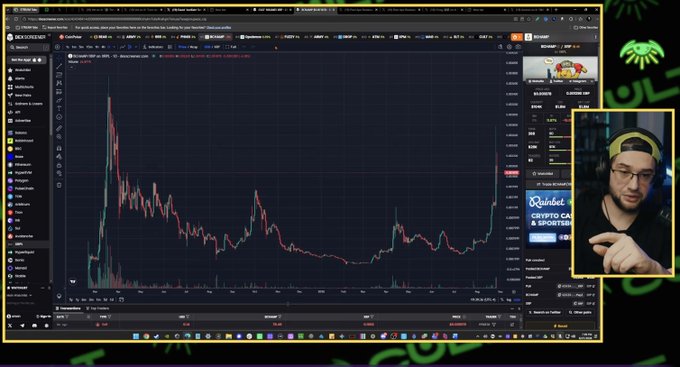Select the trend line drawing tool
Viewport: 680px width, 367px height.
[59, 66]
